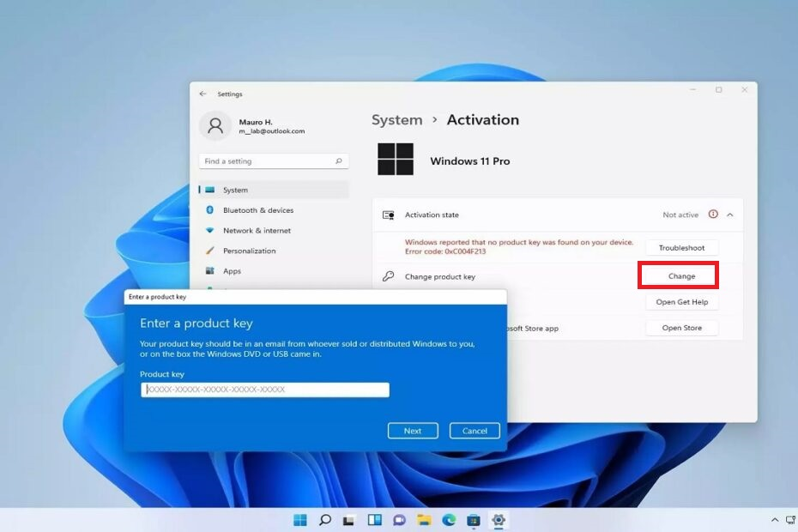This screenshot has height=532, width=798.
Task: Click the Settings back arrow
Action: pyautogui.click(x=203, y=94)
